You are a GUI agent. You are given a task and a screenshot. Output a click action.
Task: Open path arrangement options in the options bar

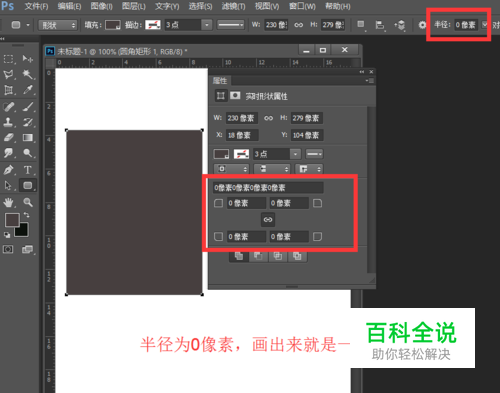(x=399, y=25)
